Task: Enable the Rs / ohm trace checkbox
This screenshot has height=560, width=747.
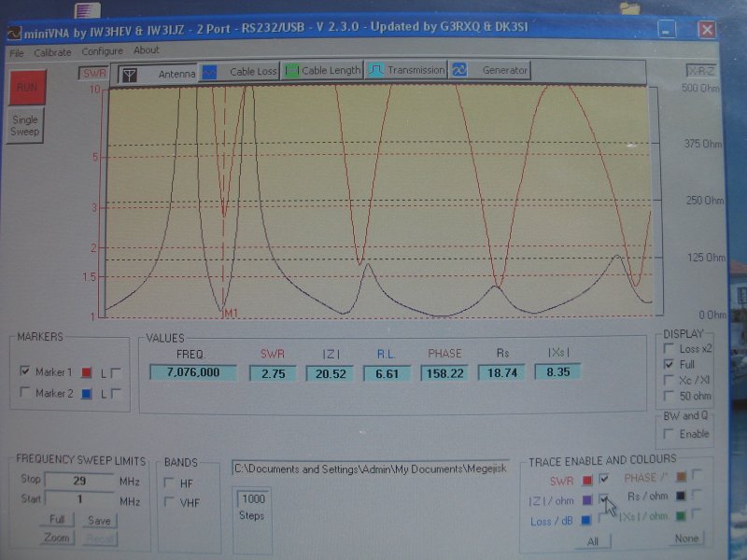Action: point(697,495)
